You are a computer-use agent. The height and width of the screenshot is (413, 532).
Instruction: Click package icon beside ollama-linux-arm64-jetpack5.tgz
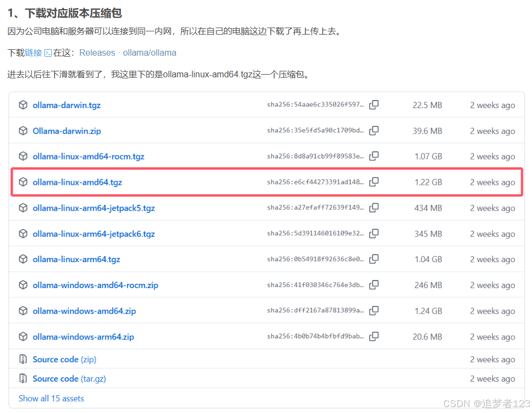click(x=23, y=208)
